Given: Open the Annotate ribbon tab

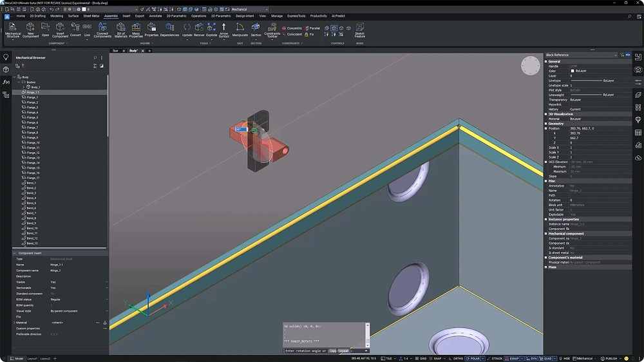Looking at the screenshot, I should (x=155, y=16).
